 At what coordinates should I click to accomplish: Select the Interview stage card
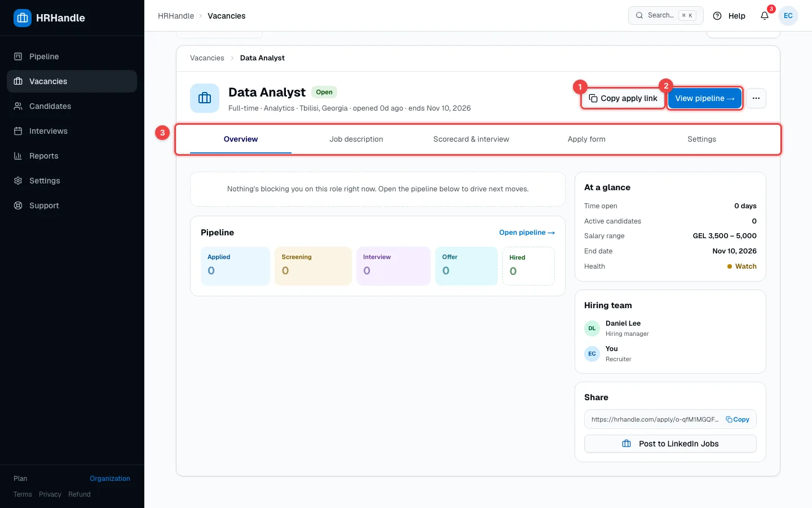tap(394, 266)
